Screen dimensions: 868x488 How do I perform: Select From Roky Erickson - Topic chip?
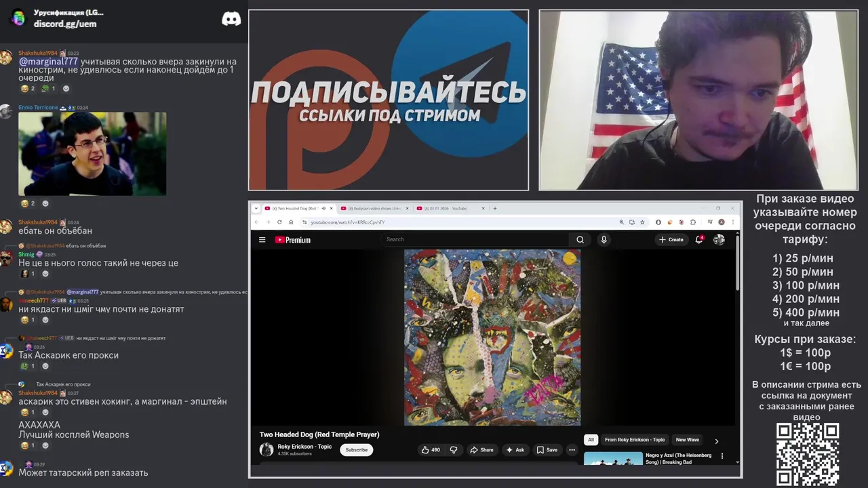tap(635, 440)
